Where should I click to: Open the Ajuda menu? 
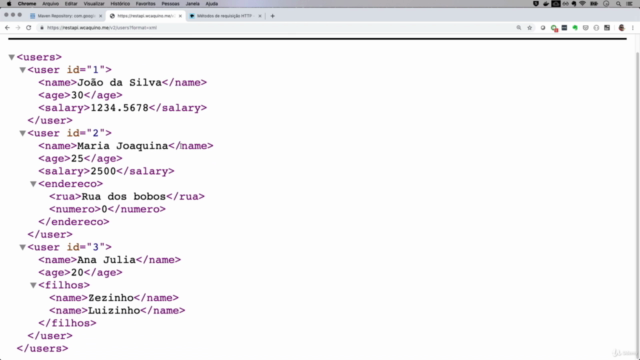click(211, 4)
